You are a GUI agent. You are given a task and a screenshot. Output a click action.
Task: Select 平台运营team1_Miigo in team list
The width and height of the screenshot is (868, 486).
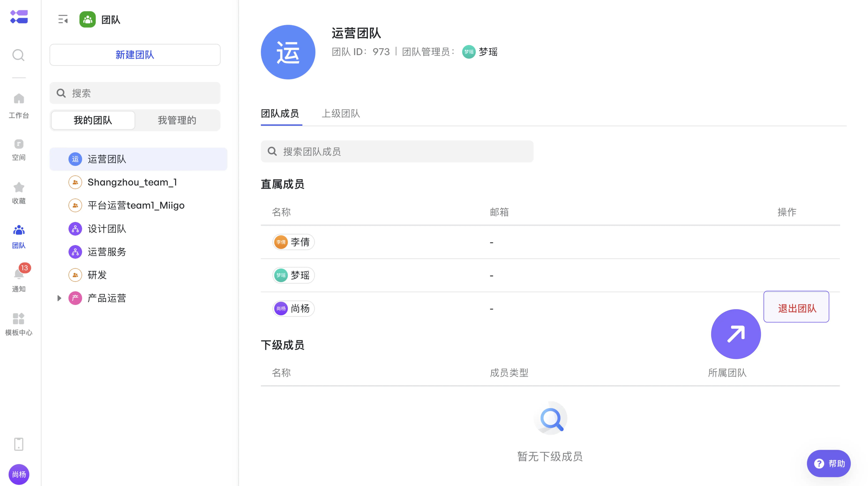point(139,205)
